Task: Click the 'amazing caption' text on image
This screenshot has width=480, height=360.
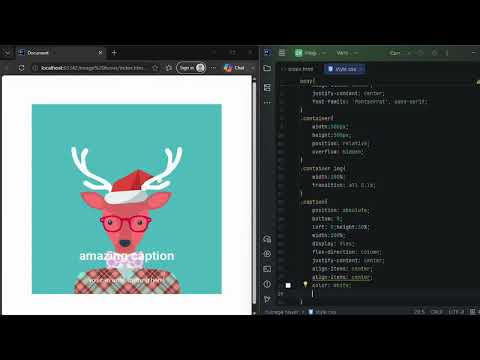Action: (127, 256)
